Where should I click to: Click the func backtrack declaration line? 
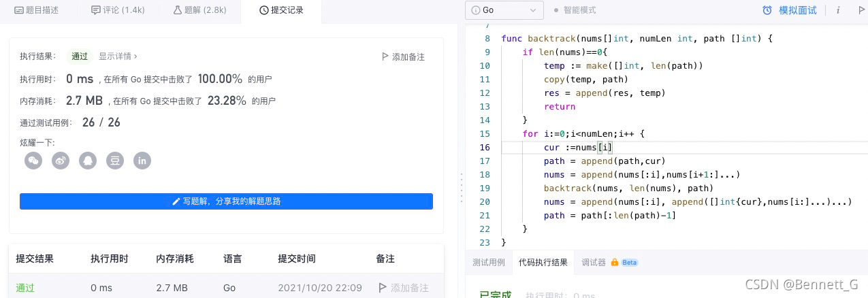coord(637,38)
